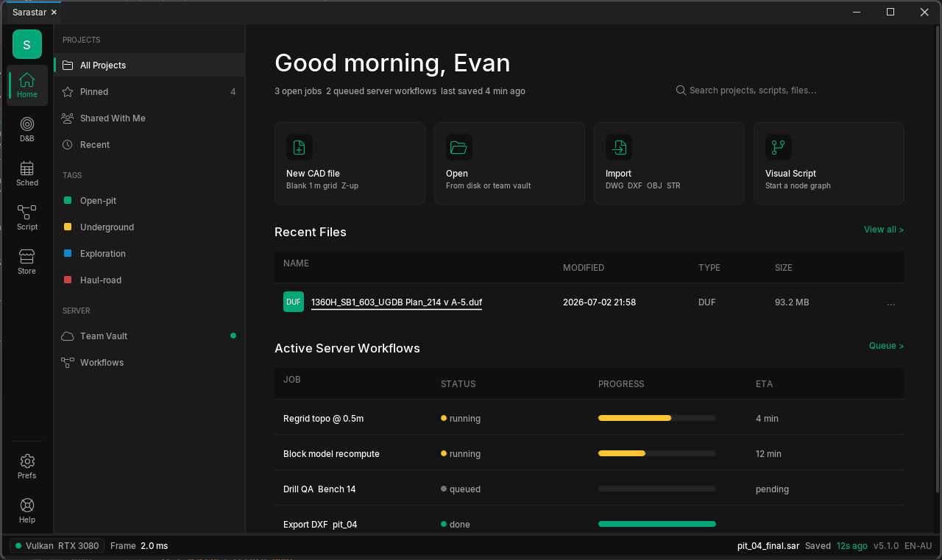942x560 pixels.
Task: Open the Recent projects list
Action: (x=149, y=144)
